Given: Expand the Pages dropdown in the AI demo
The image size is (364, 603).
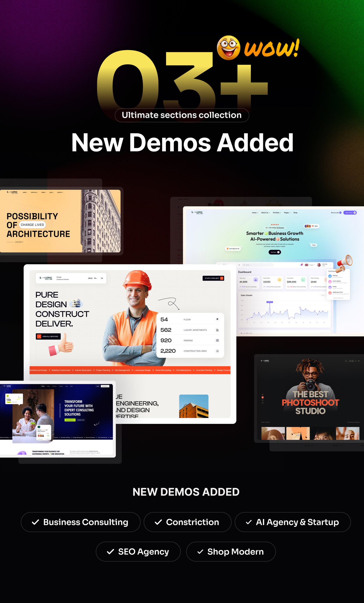Looking at the screenshot, I should (287, 213).
